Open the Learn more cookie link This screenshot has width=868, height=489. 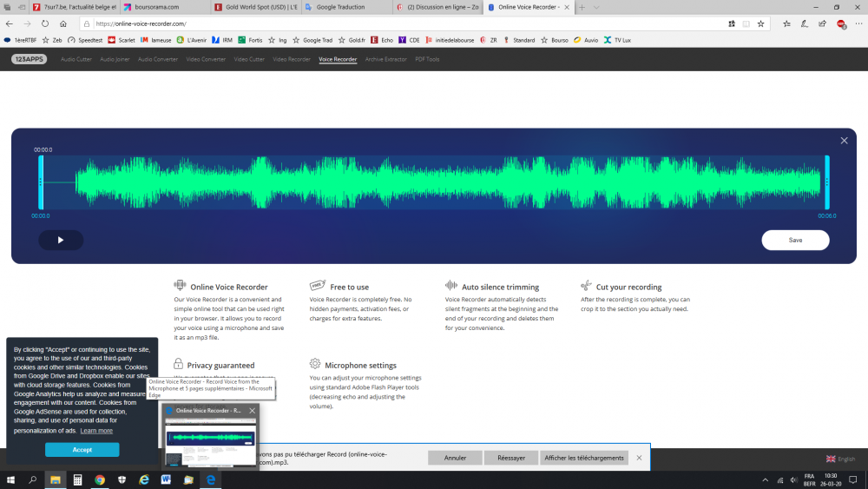coord(96,431)
